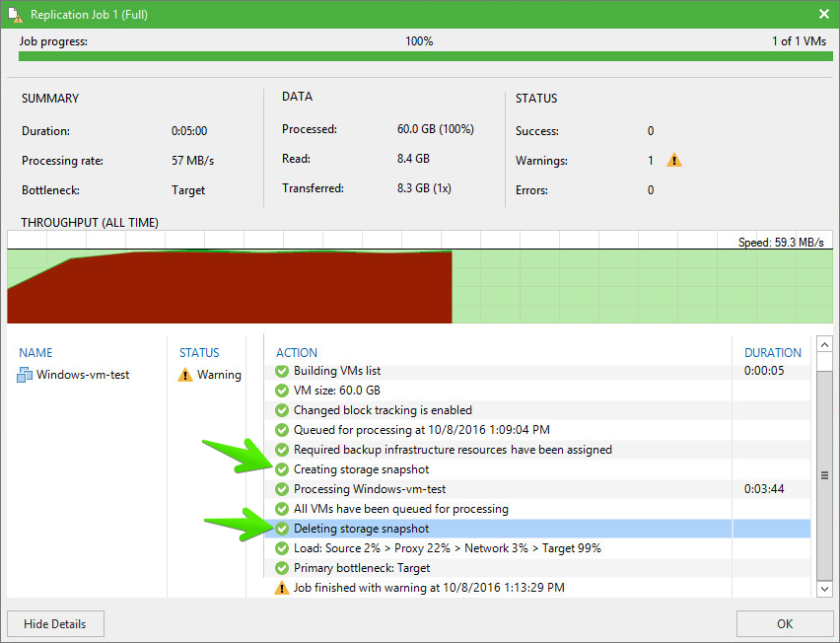Select 'Changed block tracking is enabled' row
Screen dimensions: 840x643
(x=537, y=410)
